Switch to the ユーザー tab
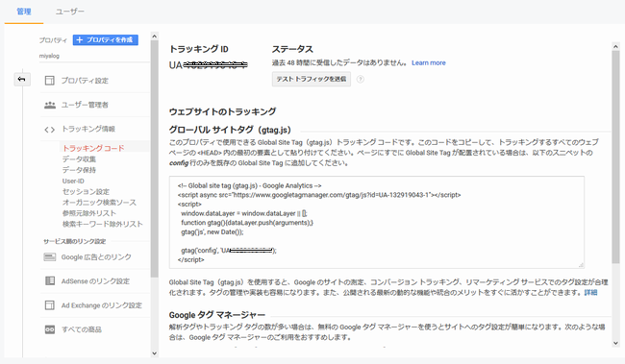This screenshot has width=625, height=364. pos(70,12)
